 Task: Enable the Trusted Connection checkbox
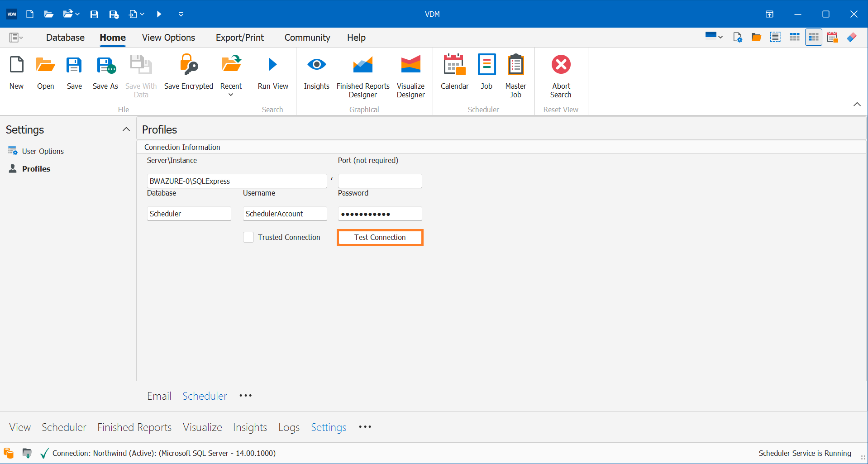click(248, 237)
